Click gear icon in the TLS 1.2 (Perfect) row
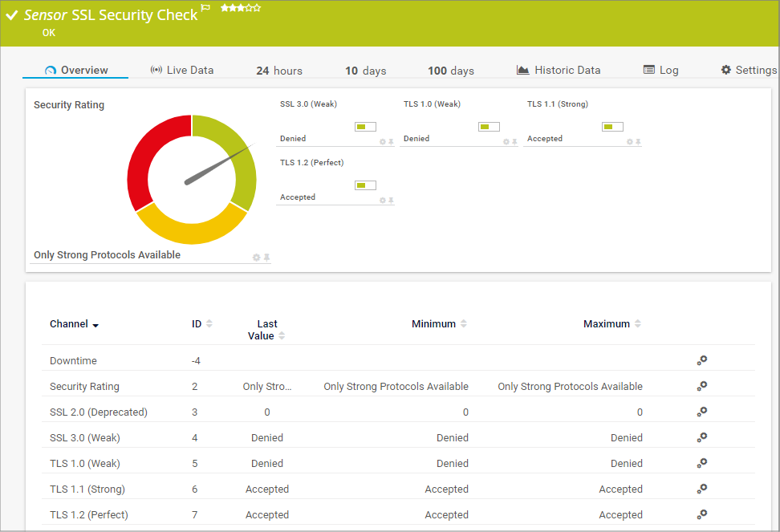Image resolution: width=780 pixels, height=532 pixels. point(701,514)
